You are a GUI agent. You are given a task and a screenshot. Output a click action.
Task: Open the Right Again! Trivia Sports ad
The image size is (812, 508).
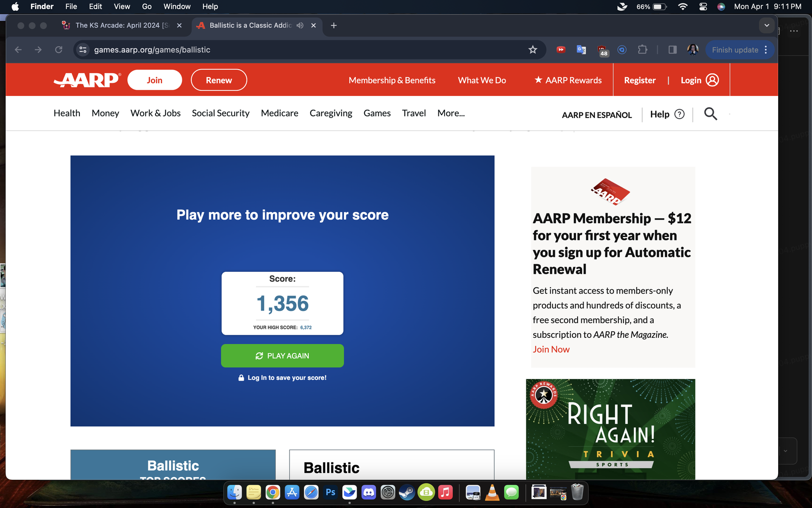click(x=610, y=429)
